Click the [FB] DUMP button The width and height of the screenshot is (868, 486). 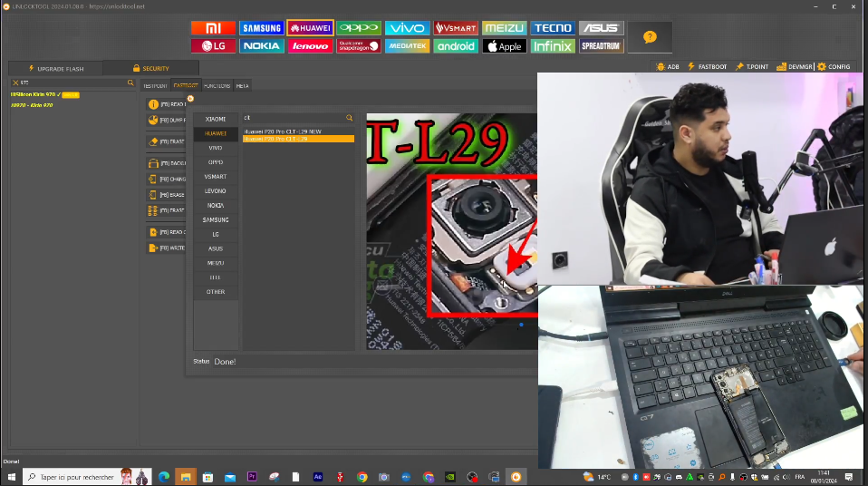(x=166, y=120)
